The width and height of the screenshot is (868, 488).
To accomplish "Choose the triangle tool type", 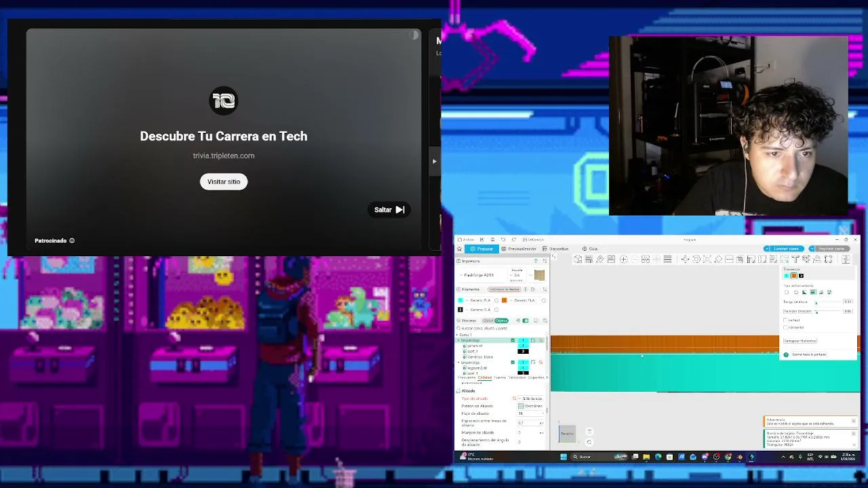I will tap(804, 293).
